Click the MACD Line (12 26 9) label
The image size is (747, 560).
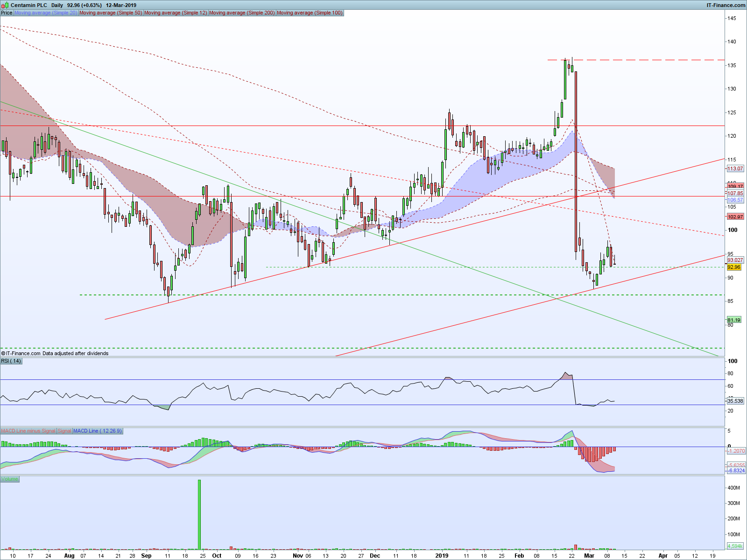click(x=98, y=431)
